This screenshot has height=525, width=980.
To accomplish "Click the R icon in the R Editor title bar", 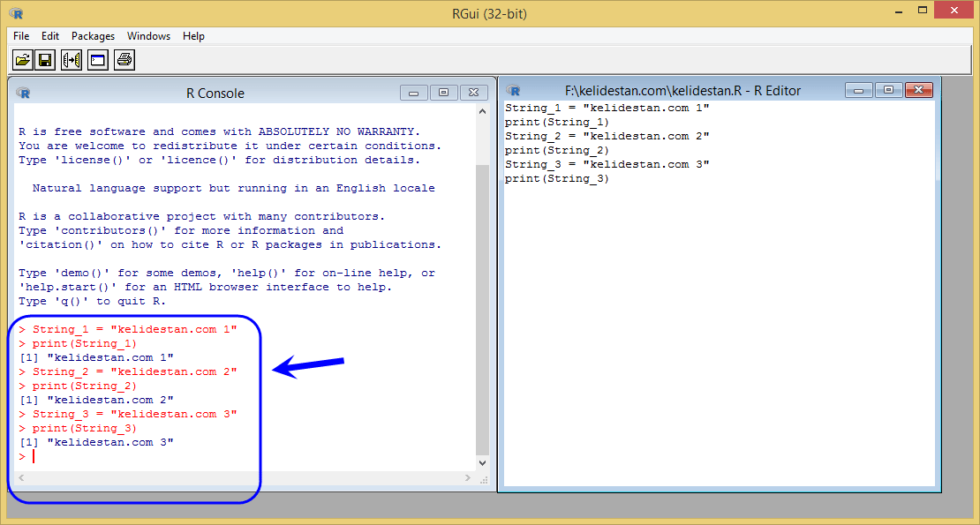I will tap(513, 91).
